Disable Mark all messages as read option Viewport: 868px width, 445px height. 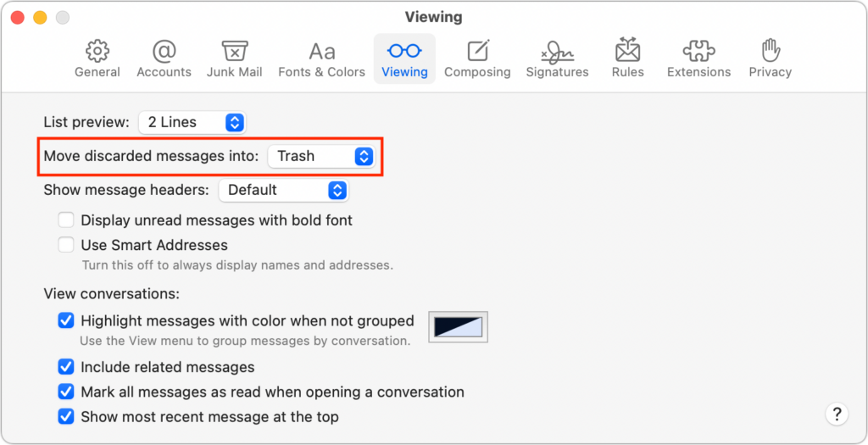click(x=66, y=392)
